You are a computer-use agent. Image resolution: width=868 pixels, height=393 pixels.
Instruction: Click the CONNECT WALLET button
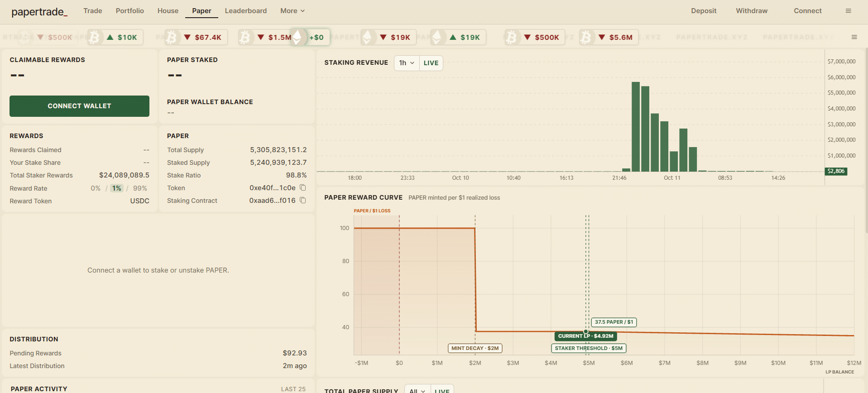tap(79, 106)
